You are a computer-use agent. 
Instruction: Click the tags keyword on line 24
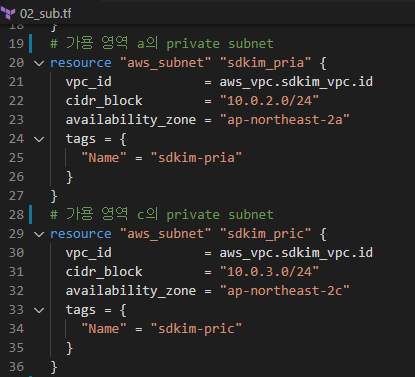click(x=81, y=139)
